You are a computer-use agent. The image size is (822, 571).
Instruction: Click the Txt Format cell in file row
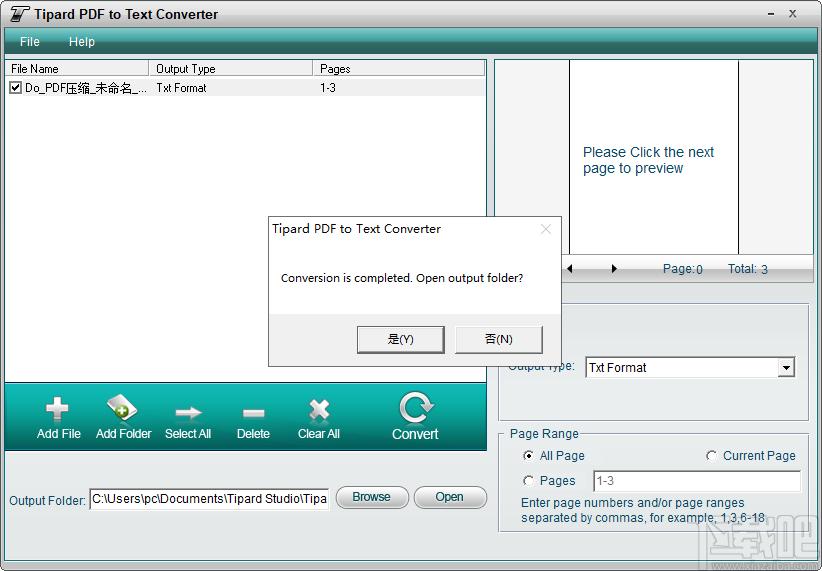point(181,88)
